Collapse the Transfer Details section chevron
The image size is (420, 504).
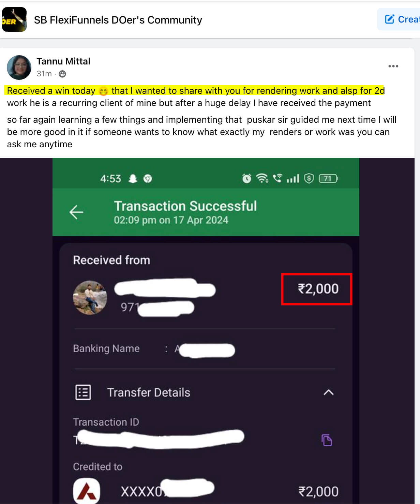(x=328, y=392)
